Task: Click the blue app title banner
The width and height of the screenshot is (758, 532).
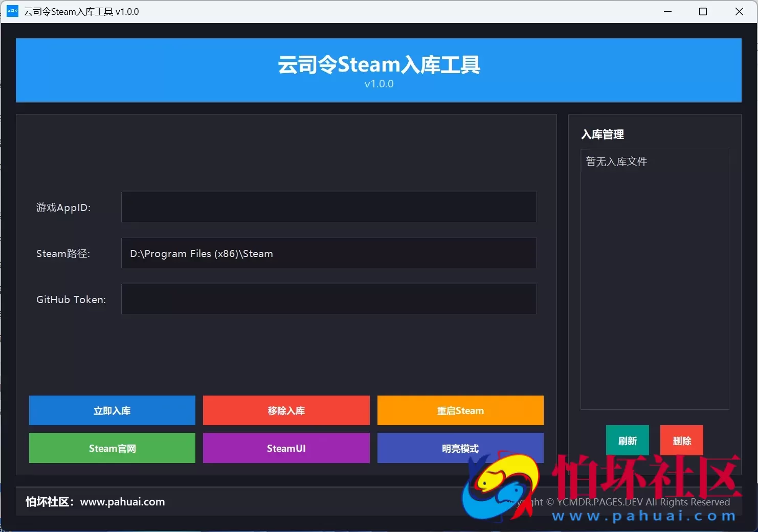Action: [378, 64]
